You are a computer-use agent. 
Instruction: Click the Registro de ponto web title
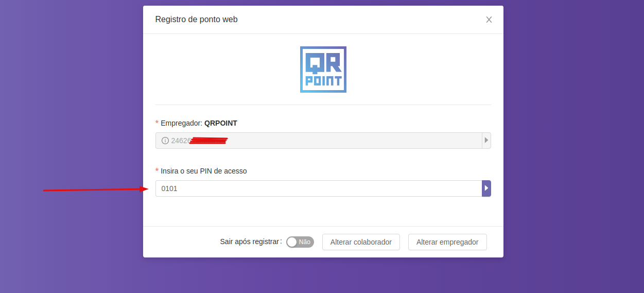196,20
